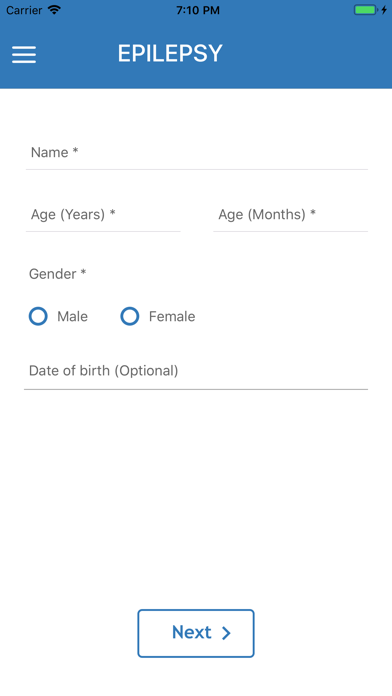Tap the Gender label
This screenshot has height=696, width=392.
click(x=57, y=274)
